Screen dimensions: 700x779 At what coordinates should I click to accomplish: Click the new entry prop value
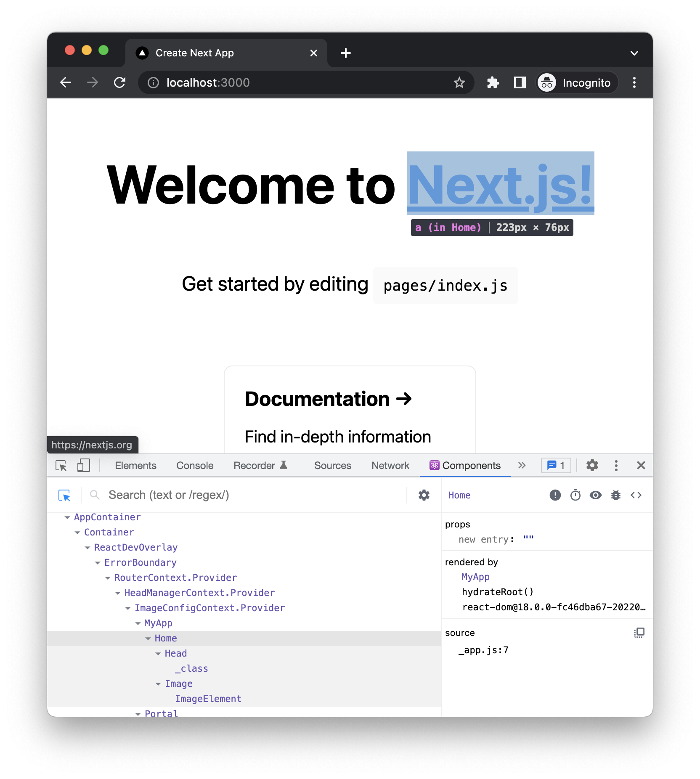[x=528, y=539]
